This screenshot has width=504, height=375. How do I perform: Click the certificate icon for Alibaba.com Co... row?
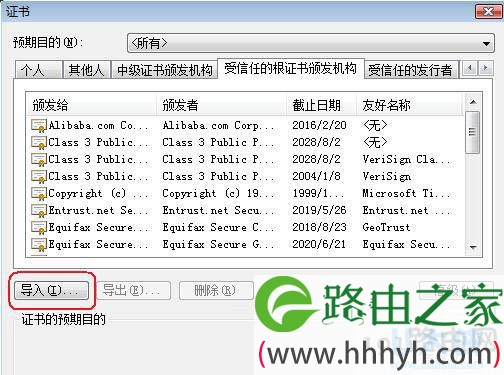click(x=38, y=126)
